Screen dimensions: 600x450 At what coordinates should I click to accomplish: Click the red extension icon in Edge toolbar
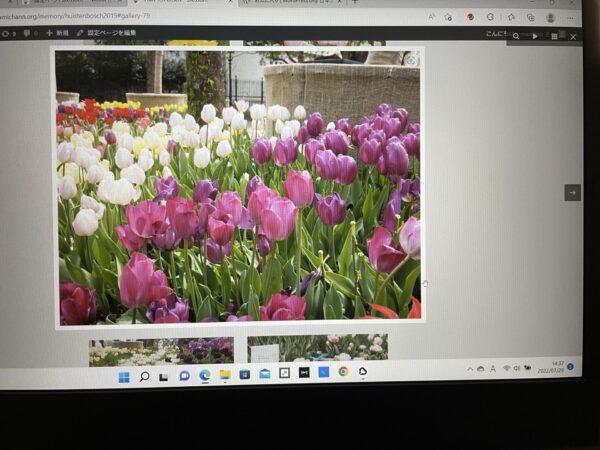pos(470,17)
